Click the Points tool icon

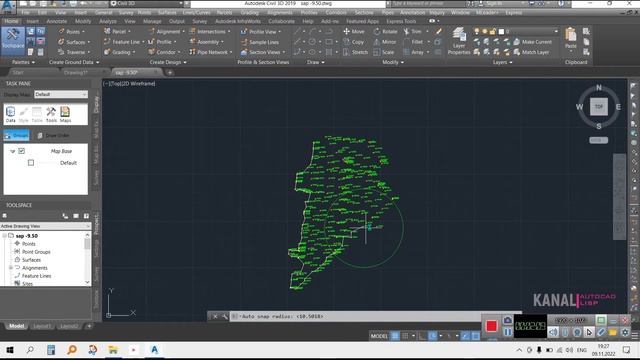(61, 31)
